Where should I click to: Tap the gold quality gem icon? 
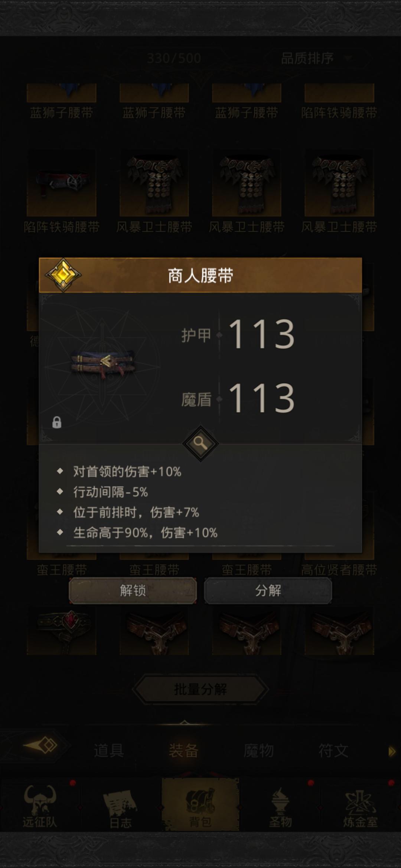63,275
